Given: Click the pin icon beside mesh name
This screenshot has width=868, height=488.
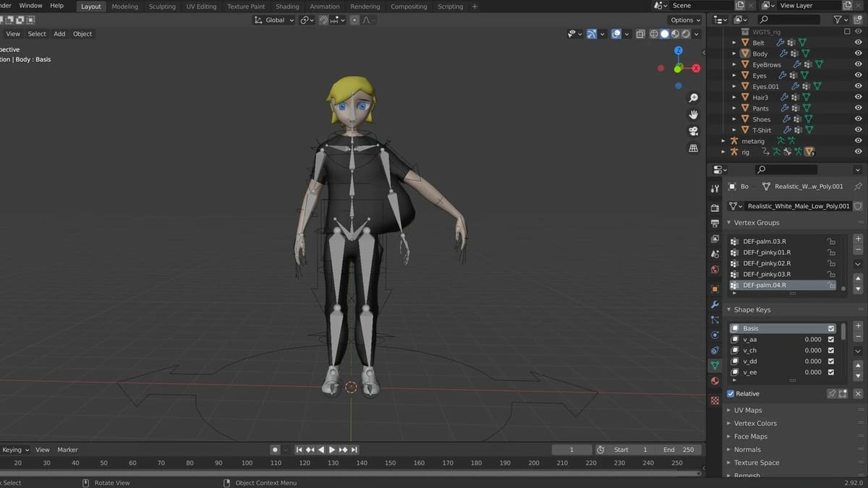Looking at the screenshot, I should coord(858,187).
